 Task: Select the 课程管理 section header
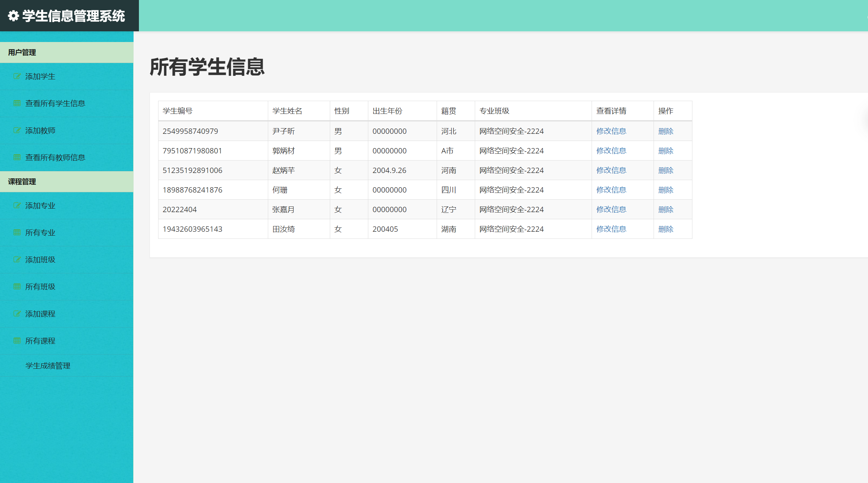click(x=22, y=182)
